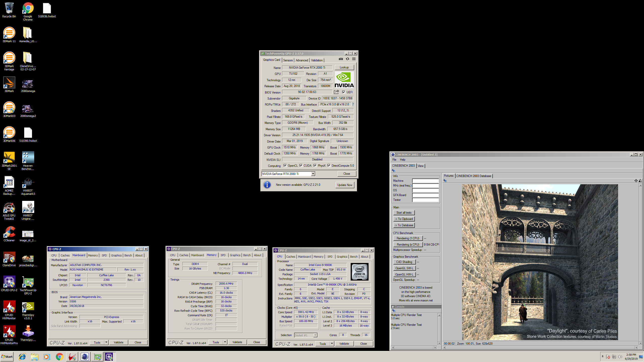
Task: Click Validate in Mainboard CPU-Z window
Action: click(x=118, y=342)
